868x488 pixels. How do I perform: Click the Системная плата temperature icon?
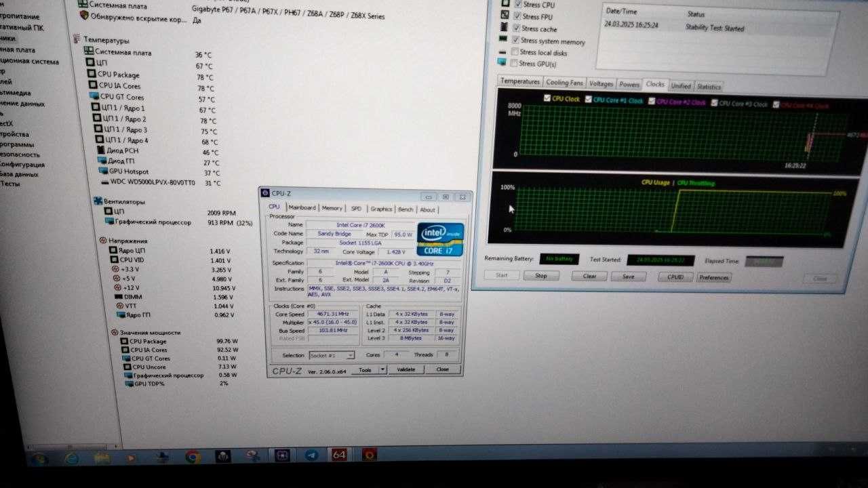88,52
